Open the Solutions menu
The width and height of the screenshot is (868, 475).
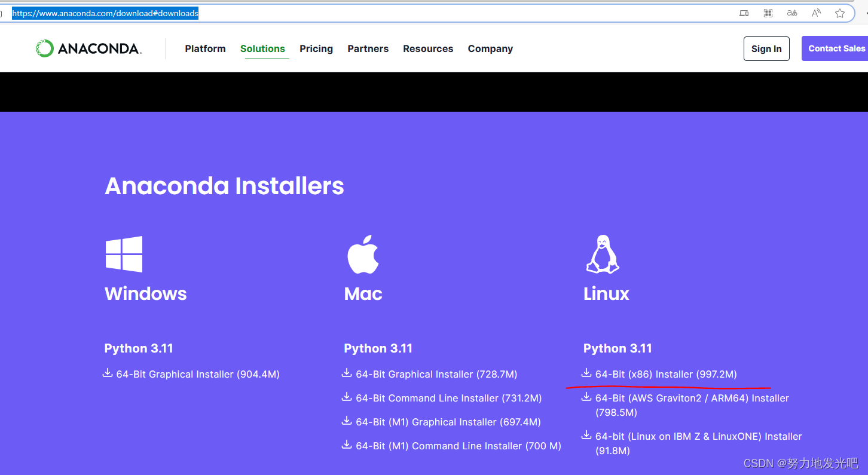262,48
